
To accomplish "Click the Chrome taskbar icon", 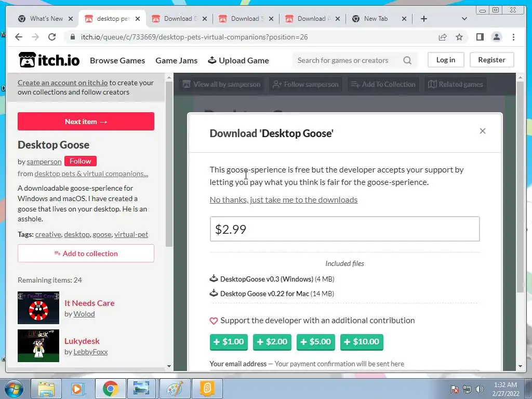I will pyautogui.click(x=110, y=389).
